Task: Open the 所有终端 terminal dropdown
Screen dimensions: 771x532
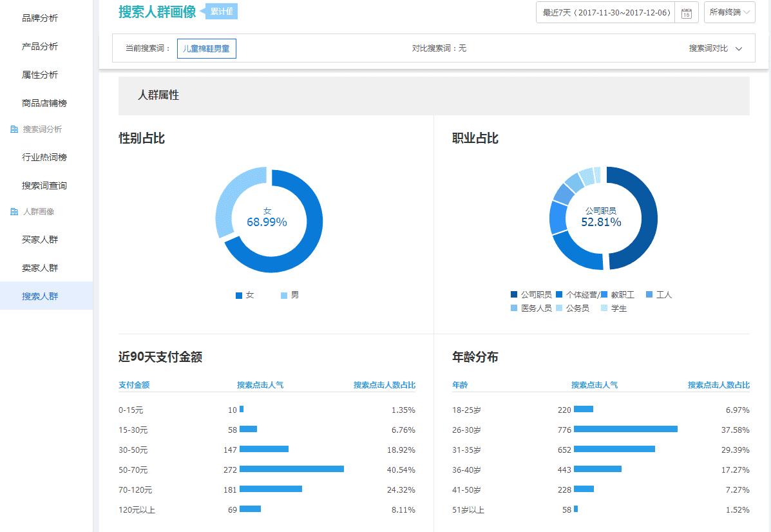Action: tap(728, 12)
